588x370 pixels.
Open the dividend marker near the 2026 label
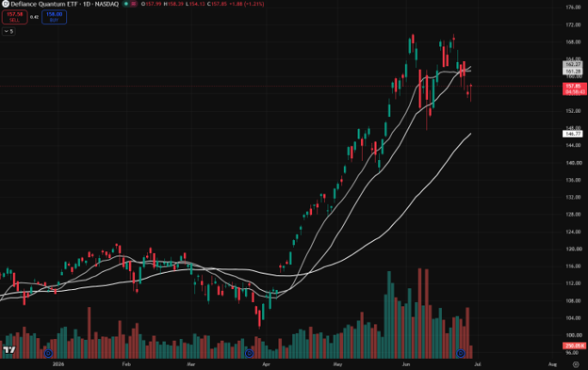(48, 353)
